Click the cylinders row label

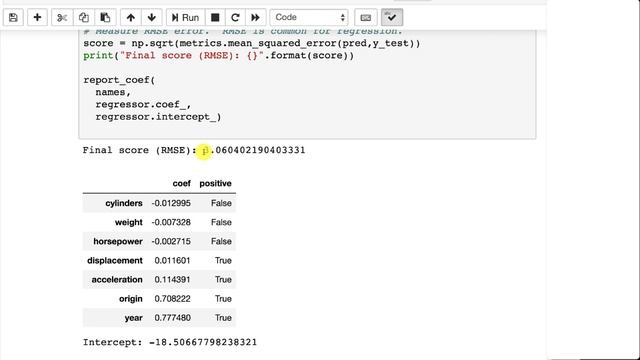click(x=124, y=203)
